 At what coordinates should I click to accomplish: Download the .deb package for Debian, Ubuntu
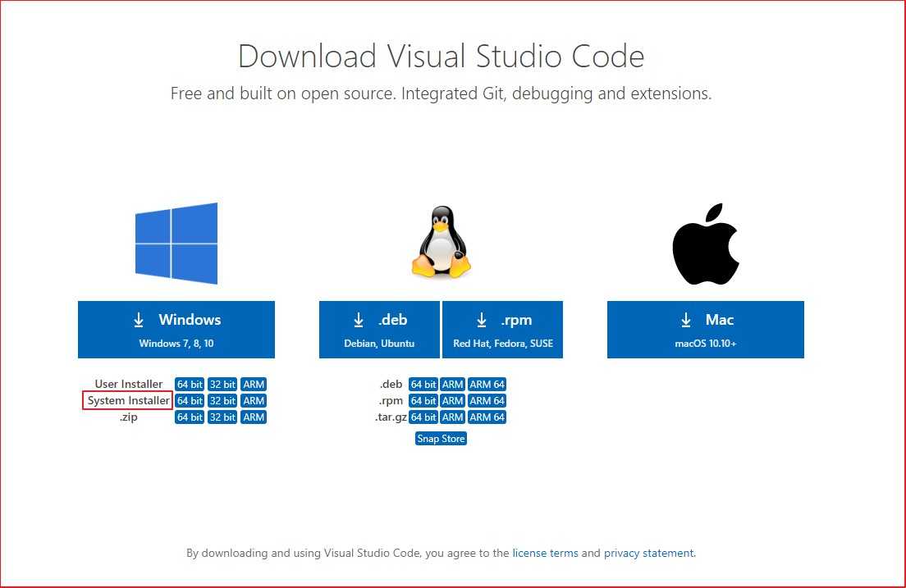click(379, 329)
